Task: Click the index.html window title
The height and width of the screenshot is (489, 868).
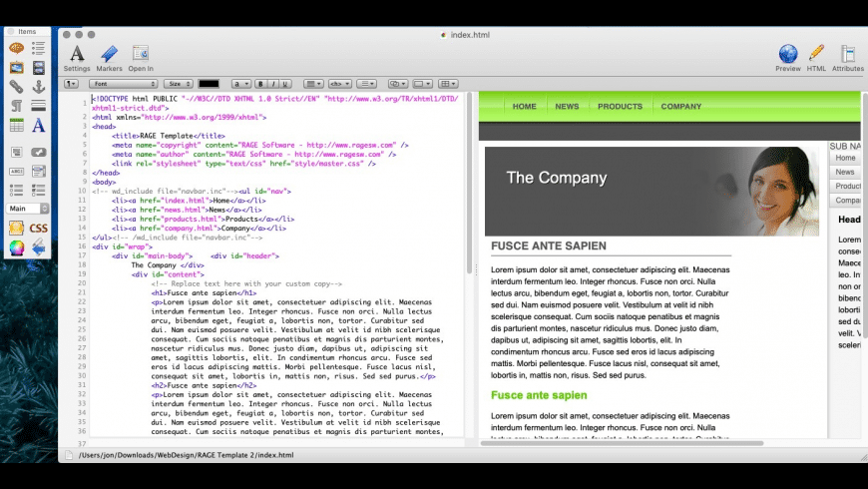Action: [x=470, y=35]
